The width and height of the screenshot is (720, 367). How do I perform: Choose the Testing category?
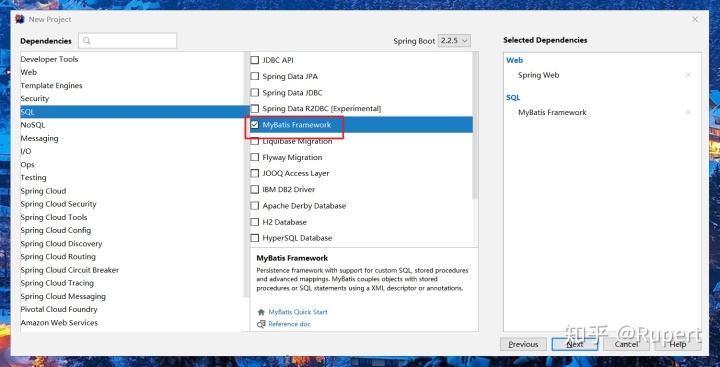pos(33,178)
